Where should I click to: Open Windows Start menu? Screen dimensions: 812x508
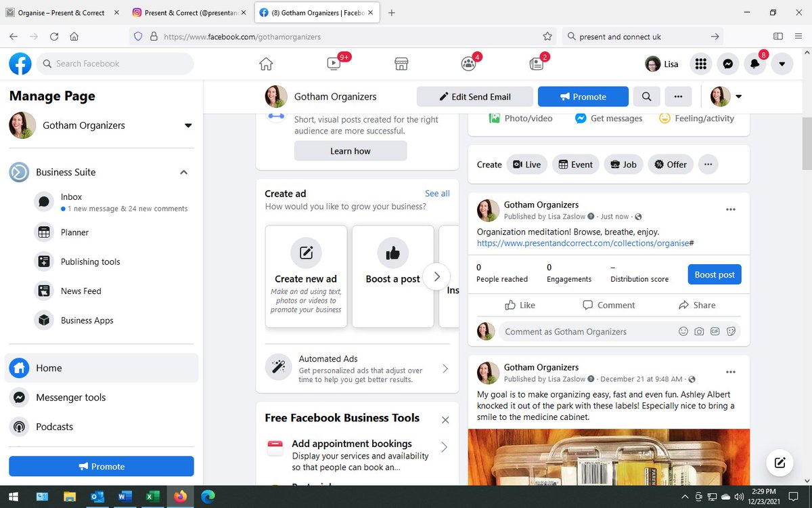click(x=14, y=496)
